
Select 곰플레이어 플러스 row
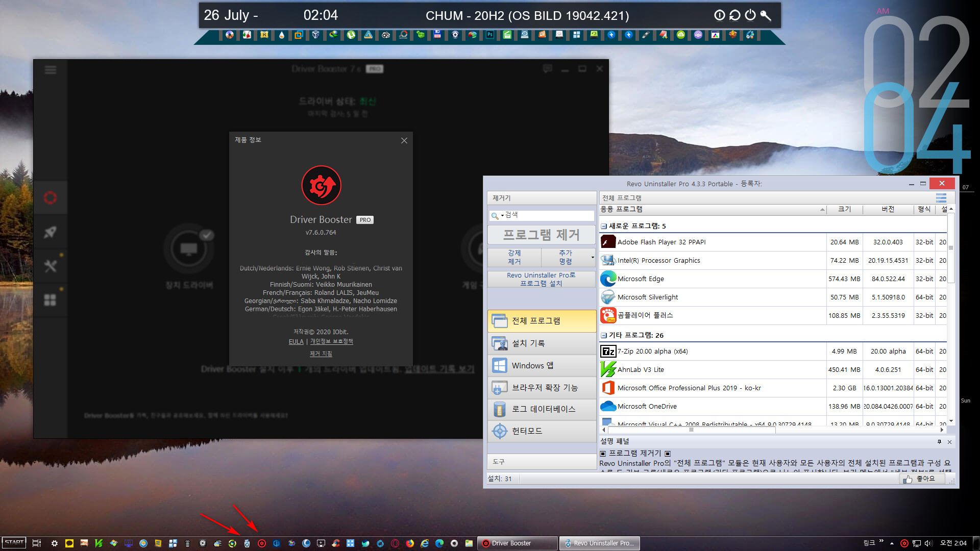773,316
